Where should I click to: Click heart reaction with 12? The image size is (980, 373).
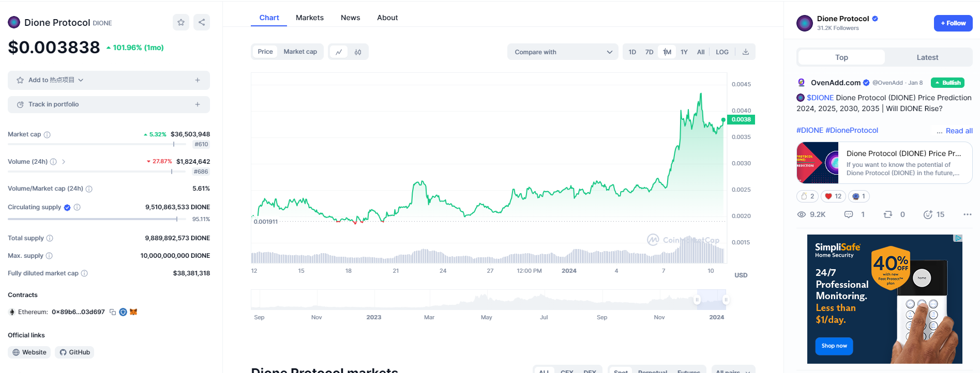833,196
